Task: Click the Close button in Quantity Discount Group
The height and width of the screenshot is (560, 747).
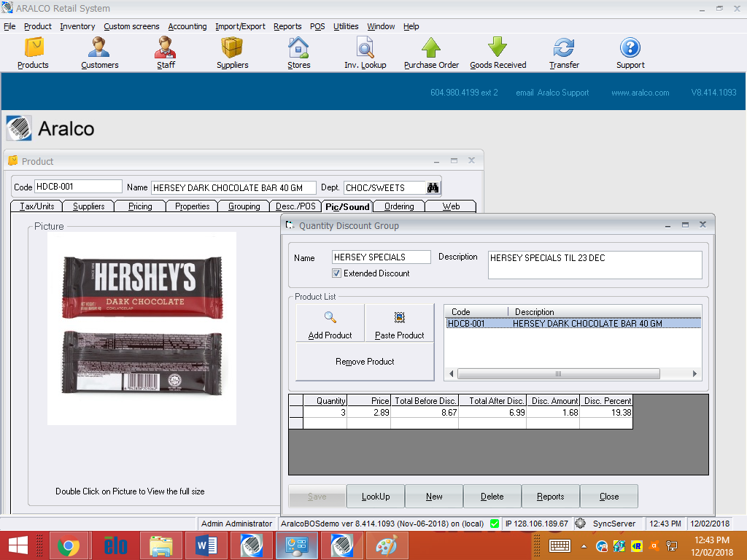Action: 609,496
